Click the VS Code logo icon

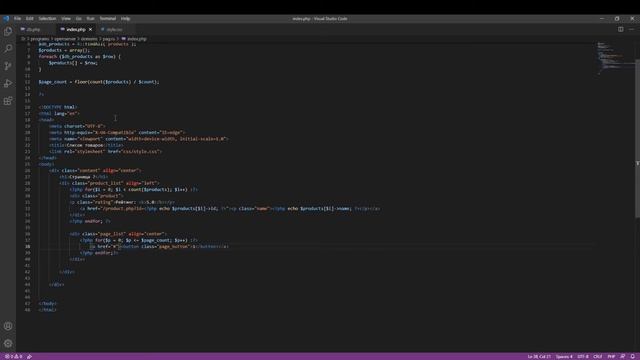[x=6, y=18]
